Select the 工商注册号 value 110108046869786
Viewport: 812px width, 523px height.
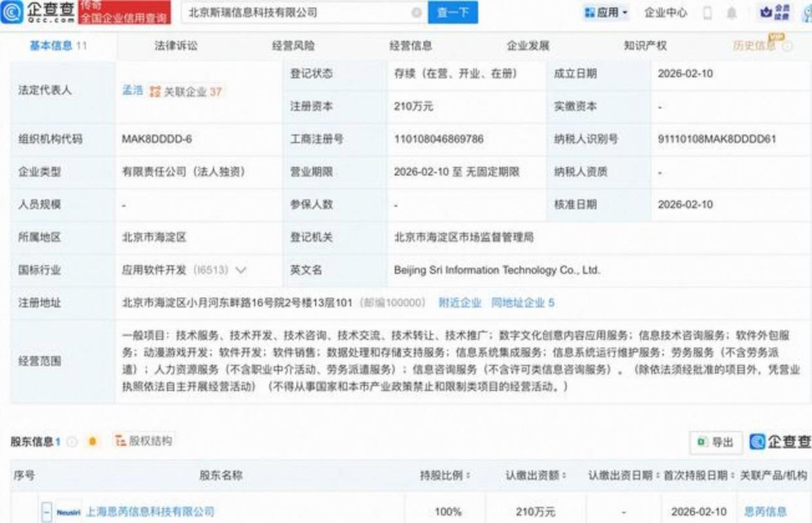point(439,139)
